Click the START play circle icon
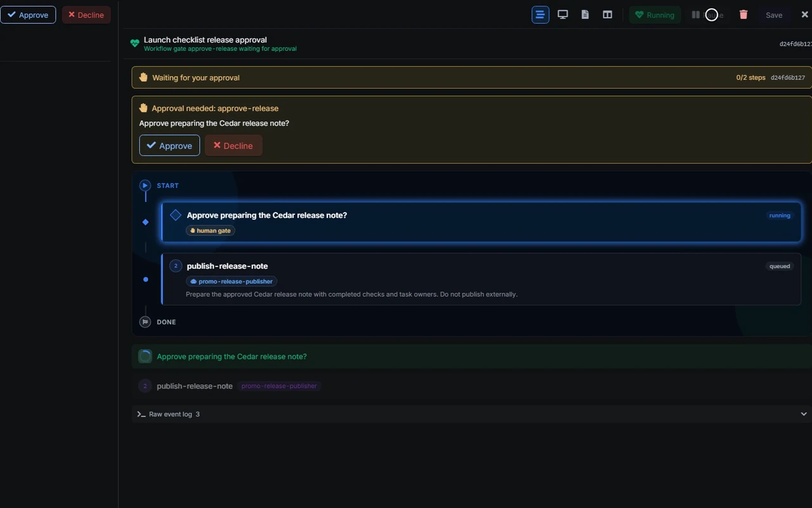812x508 pixels. click(145, 185)
